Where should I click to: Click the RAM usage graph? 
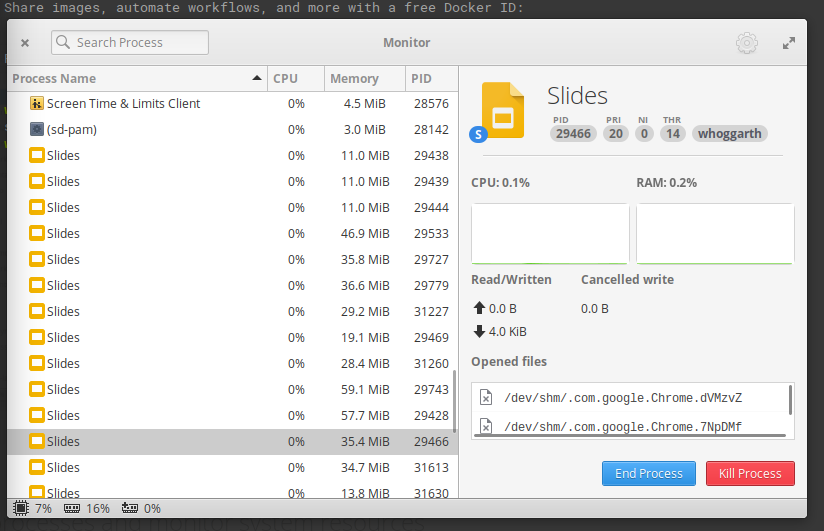pyautogui.click(x=715, y=234)
